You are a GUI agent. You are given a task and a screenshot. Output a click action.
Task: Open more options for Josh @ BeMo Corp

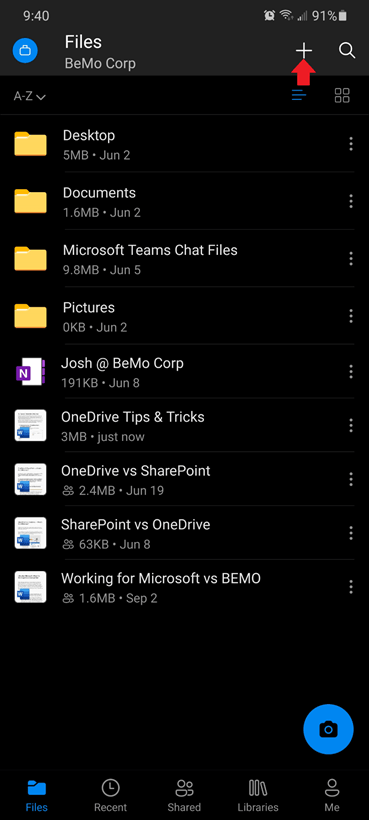[x=351, y=372]
